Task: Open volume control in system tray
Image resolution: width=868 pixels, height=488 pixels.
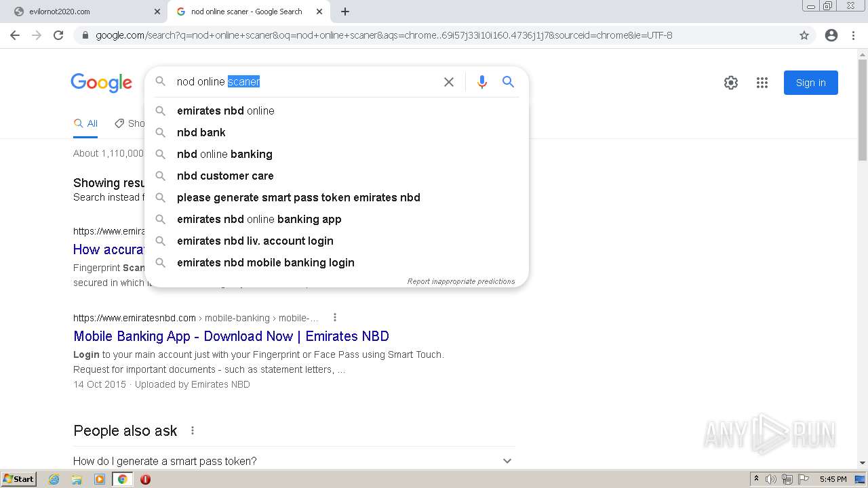Action: click(771, 479)
